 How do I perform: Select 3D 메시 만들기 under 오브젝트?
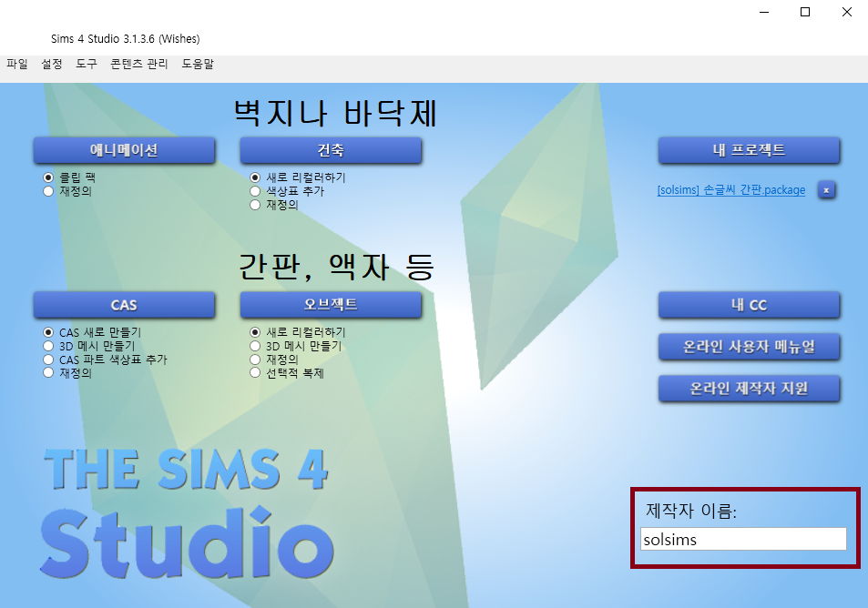pyautogui.click(x=296, y=346)
